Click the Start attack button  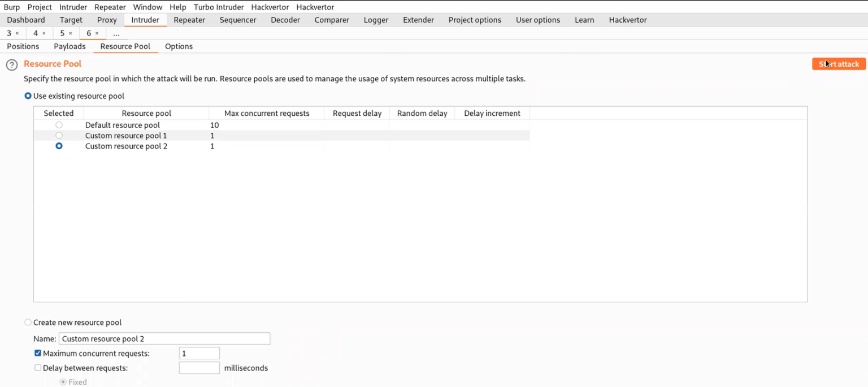(839, 64)
